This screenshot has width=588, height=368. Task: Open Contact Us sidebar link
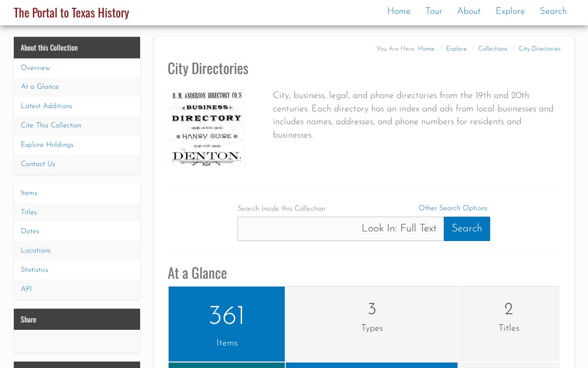[77, 164]
